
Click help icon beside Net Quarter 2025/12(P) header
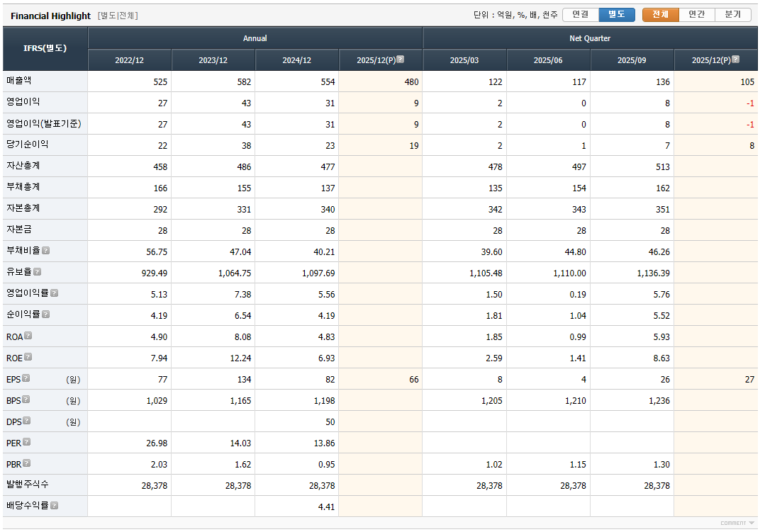pos(736,59)
